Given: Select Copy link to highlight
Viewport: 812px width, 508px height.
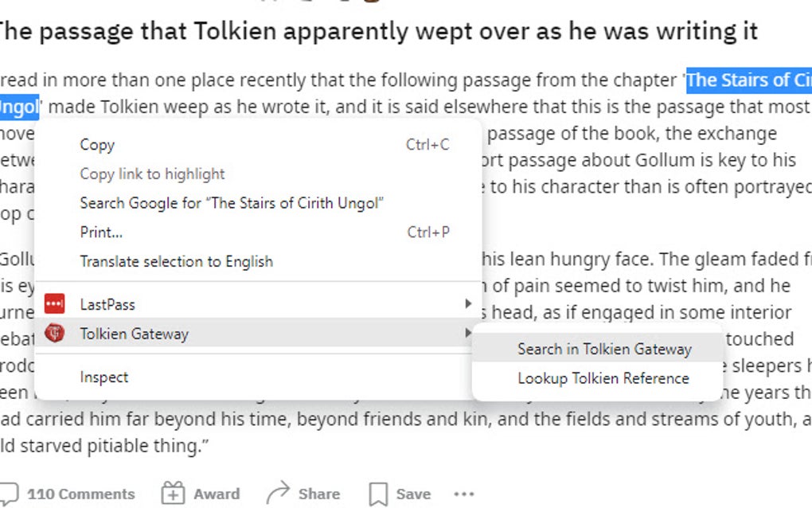Looking at the screenshot, I should [152, 174].
